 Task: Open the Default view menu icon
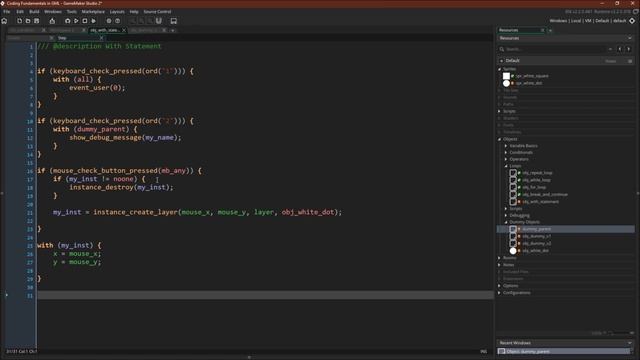630,61
